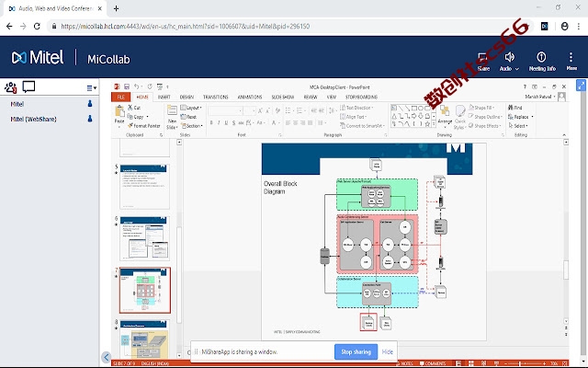Open the slide Layout dropdown
This screenshot has height=368, width=588.
click(x=191, y=108)
